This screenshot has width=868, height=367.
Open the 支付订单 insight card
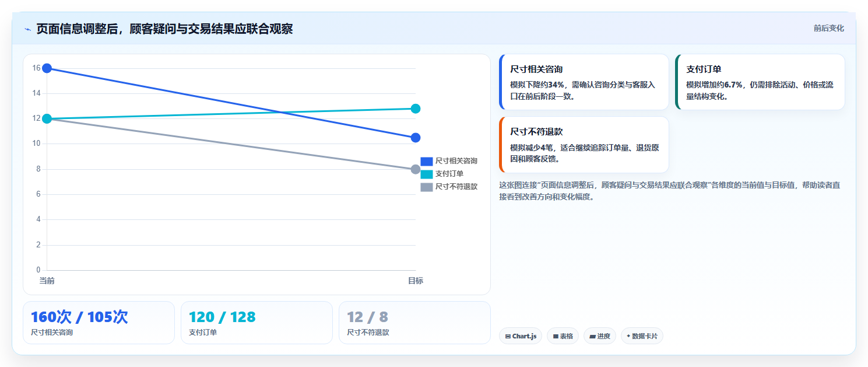pos(760,82)
